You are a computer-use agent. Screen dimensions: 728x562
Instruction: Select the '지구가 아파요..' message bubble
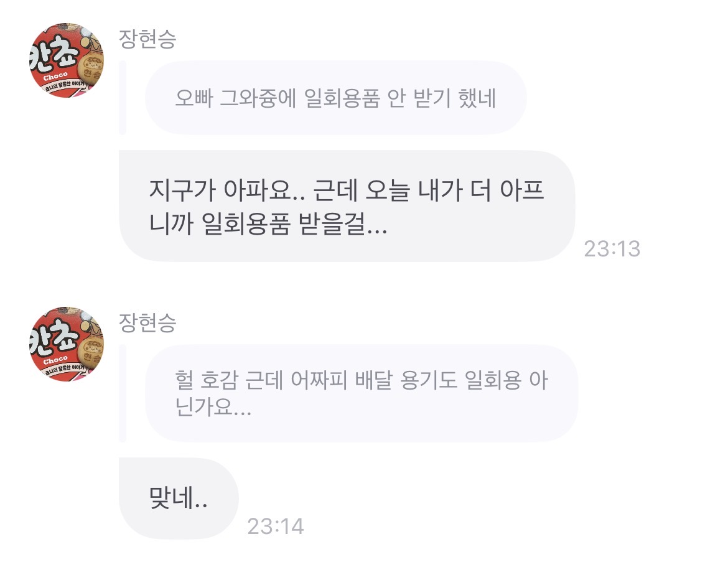[346, 205]
